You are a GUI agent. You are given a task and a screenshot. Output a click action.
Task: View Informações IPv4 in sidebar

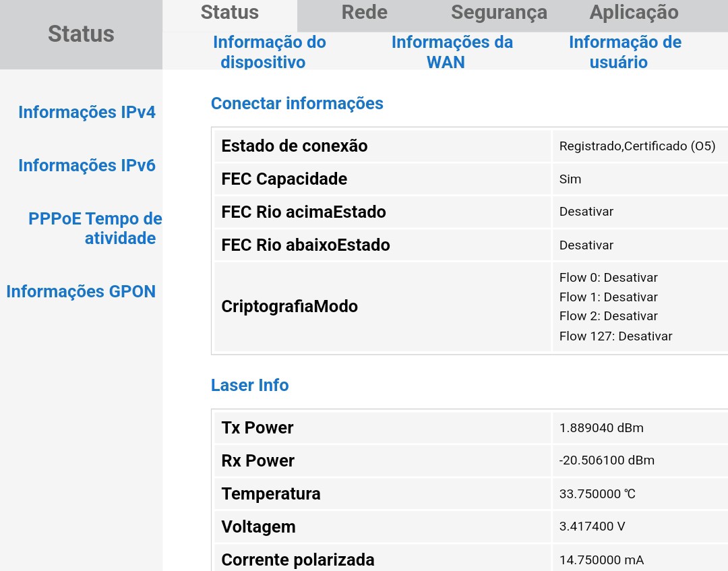pos(87,112)
